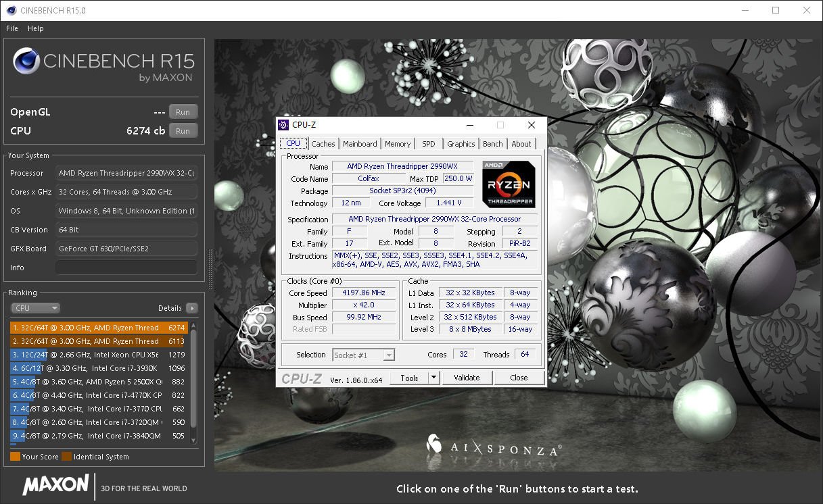Click the AIXSPONZA logo in render

click(494, 446)
